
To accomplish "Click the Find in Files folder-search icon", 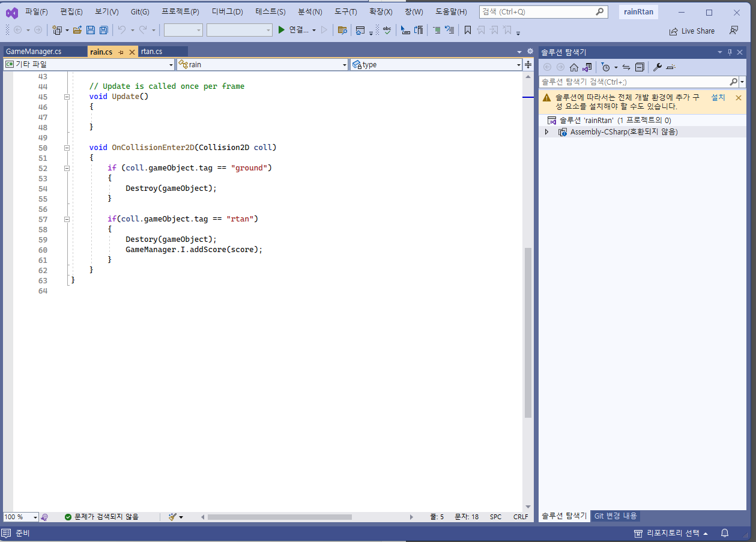I will pos(342,30).
